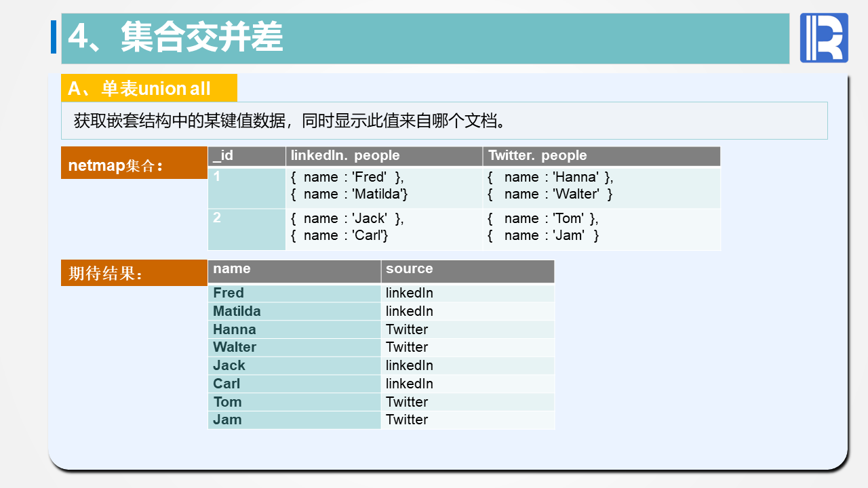Click the 'netmap集合：' label
This screenshot has height=488, width=868.
(x=134, y=163)
